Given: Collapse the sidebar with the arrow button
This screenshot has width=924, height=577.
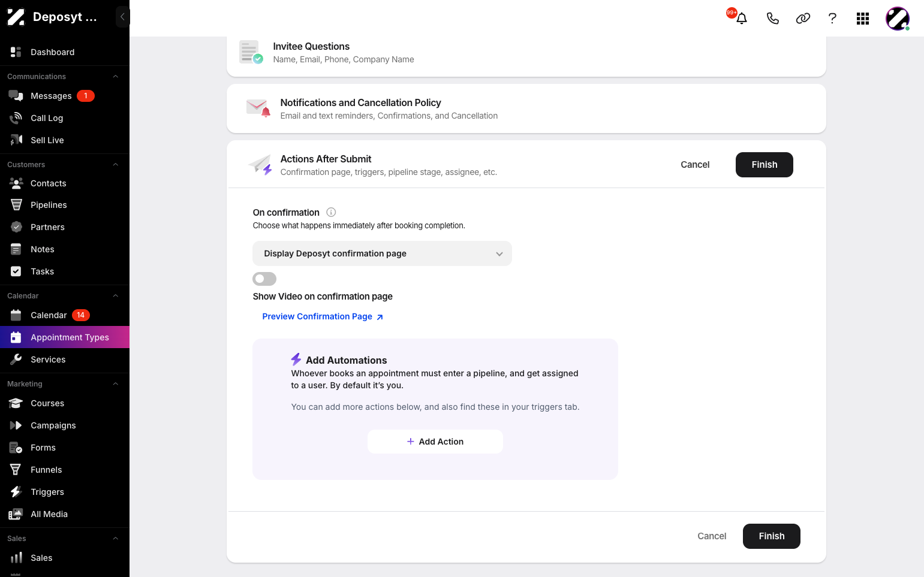Looking at the screenshot, I should 122,17.
